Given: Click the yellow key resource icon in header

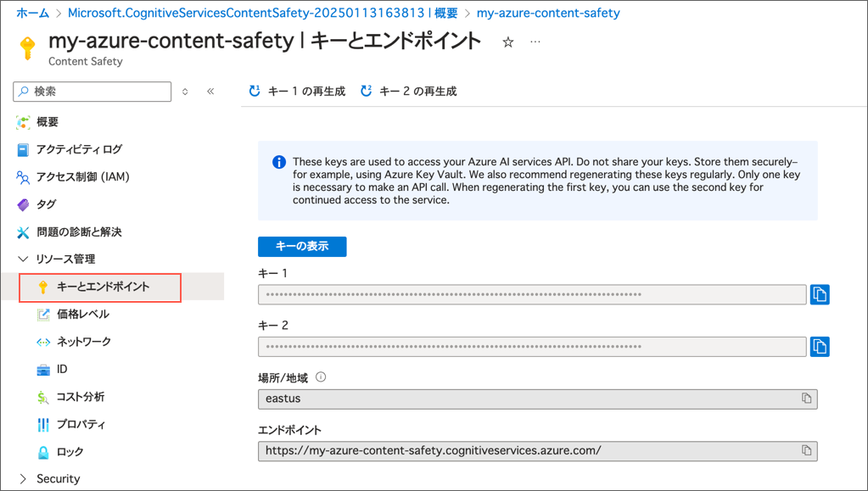Looking at the screenshot, I should (x=27, y=47).
